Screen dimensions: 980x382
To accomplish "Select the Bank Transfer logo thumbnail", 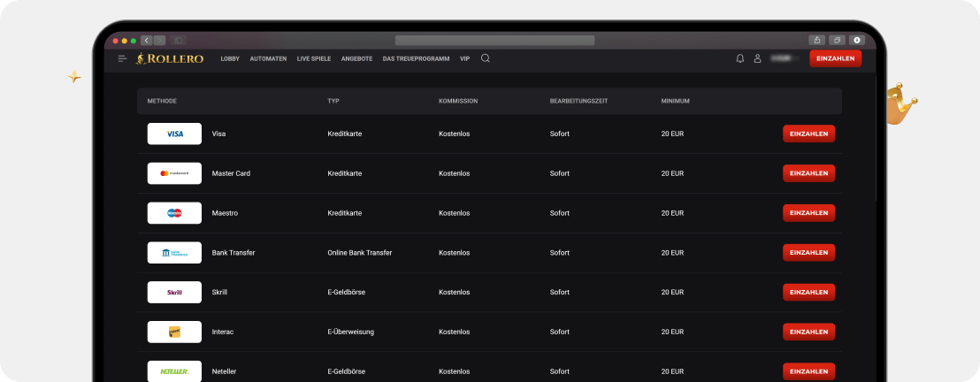I will [174, 253].
